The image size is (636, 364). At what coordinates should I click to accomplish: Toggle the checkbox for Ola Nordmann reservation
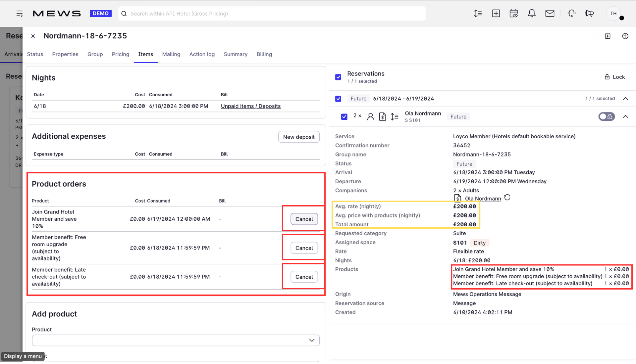click(x=344, y=117)
